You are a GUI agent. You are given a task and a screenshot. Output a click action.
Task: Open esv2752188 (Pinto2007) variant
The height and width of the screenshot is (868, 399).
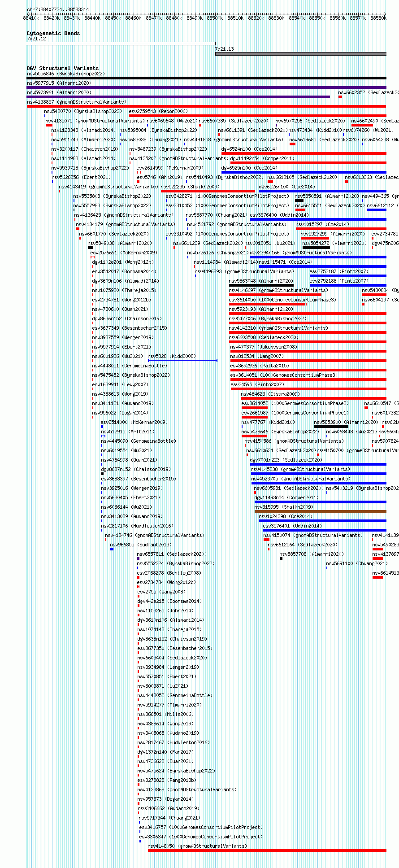click(x=339, y=281)
